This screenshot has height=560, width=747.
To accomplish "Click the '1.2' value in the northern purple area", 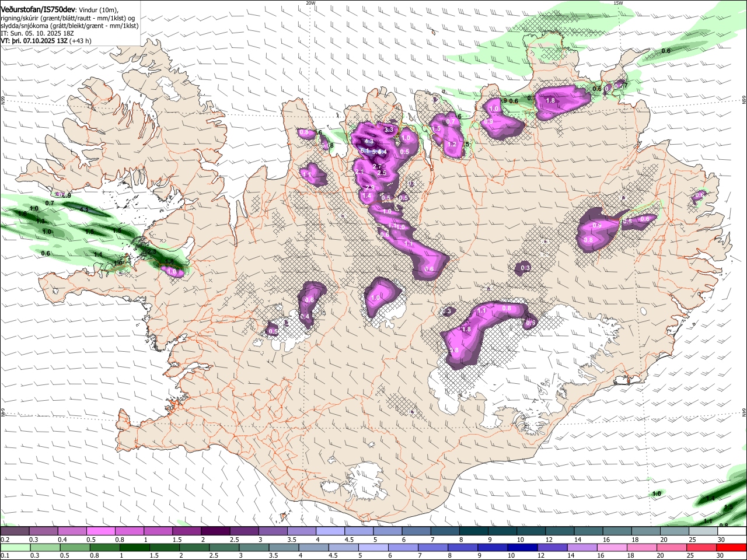I will click(452, 144).
